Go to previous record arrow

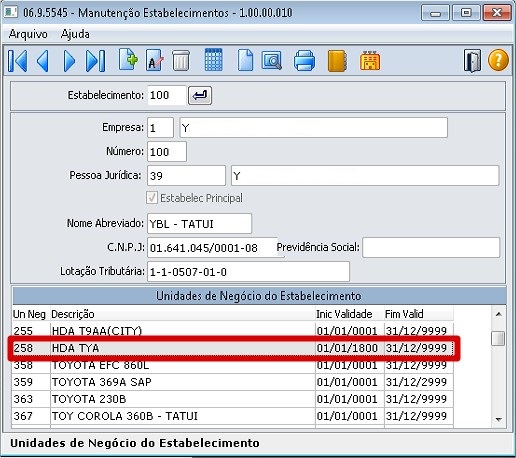(43, 61)
